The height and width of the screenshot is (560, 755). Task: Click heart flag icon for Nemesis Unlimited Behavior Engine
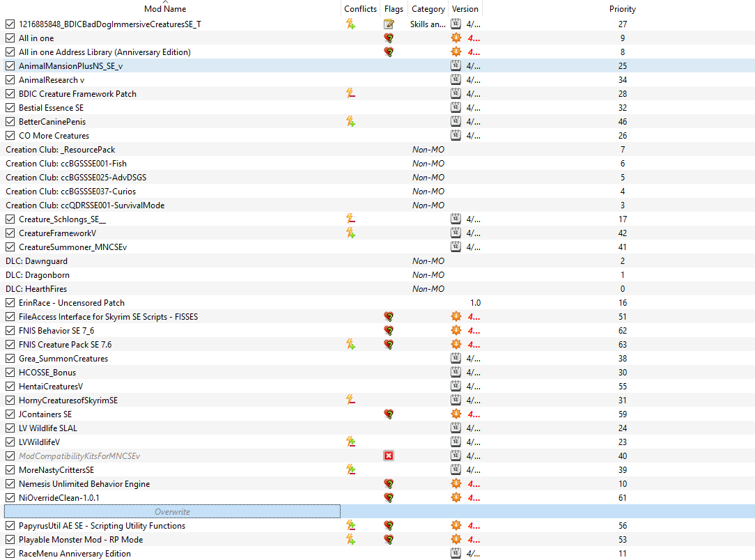(x=389, y=484)
